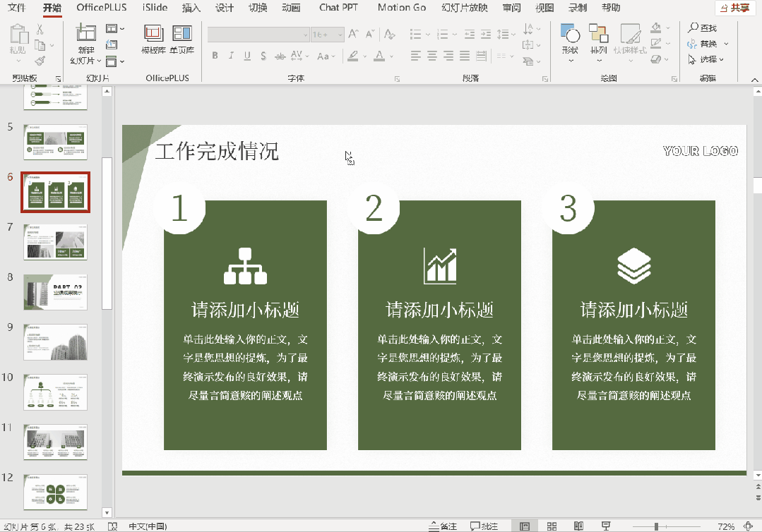Screen dimensions: 762x532
Task: Switch to the 动画 (Animations) tab
Action: (x=290, y=8)
